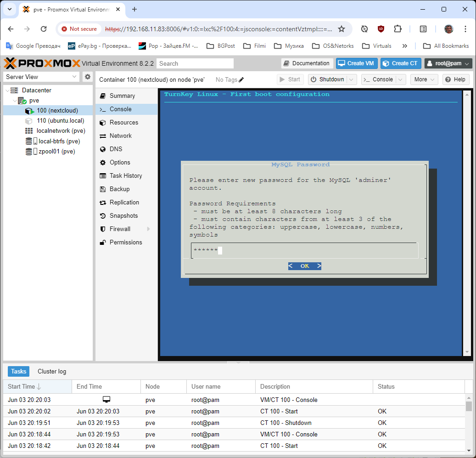Click OK in the MySQL Password dialog

[x=304, y=266]
